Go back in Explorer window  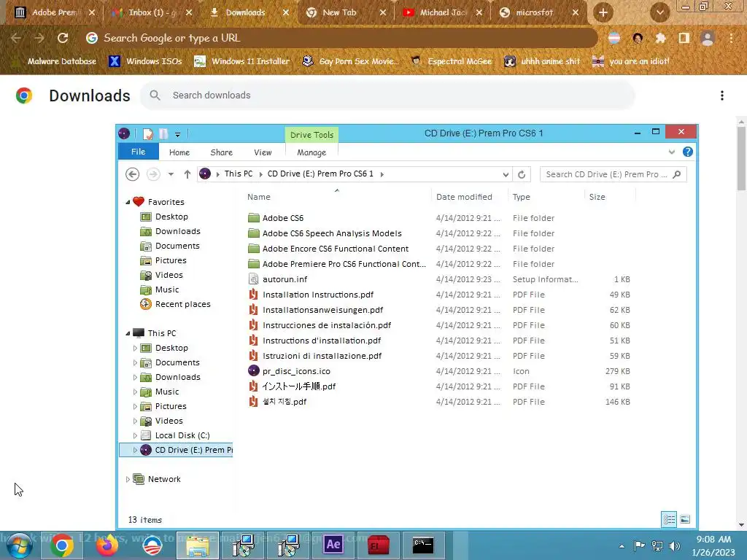point(133,174)
